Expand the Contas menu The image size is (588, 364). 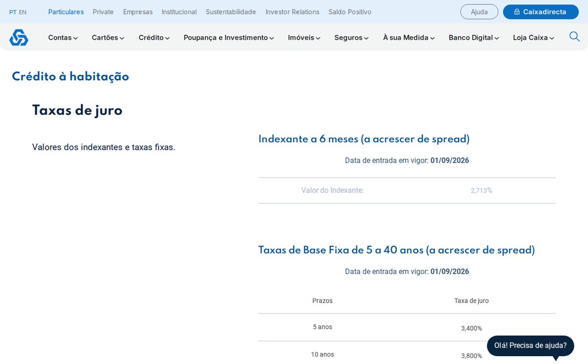[x=63, y=38]
